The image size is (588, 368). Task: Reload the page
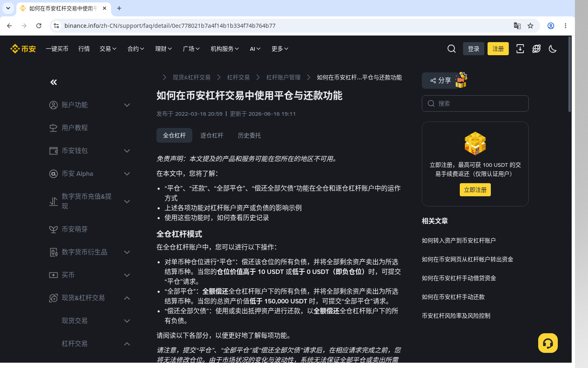[39, 26]
